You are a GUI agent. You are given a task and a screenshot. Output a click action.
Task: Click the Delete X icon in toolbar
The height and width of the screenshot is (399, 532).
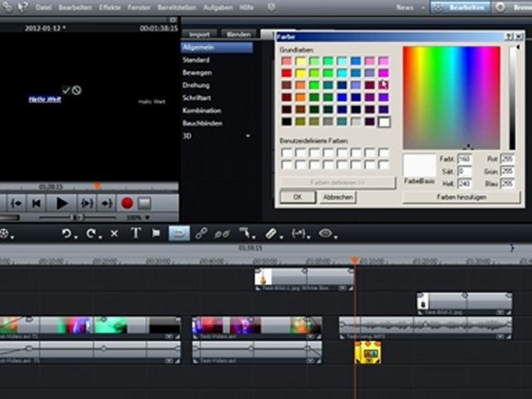(x=114, y=234)
